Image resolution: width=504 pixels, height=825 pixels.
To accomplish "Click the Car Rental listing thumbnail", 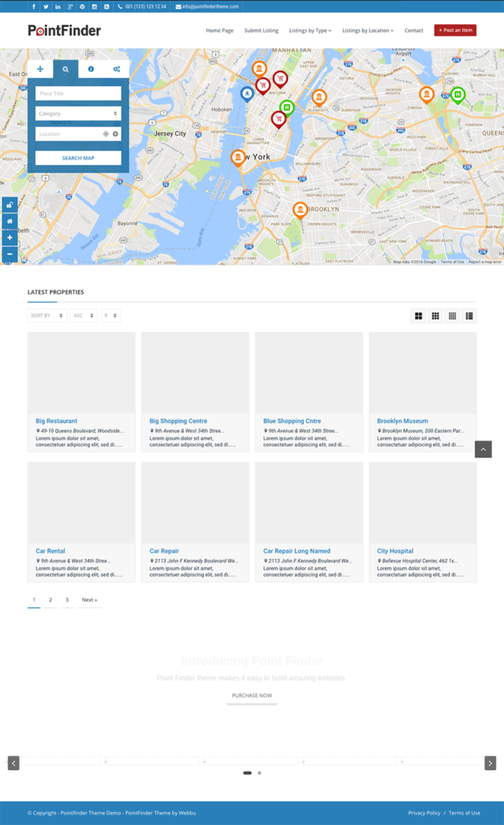I will [81, 503].
